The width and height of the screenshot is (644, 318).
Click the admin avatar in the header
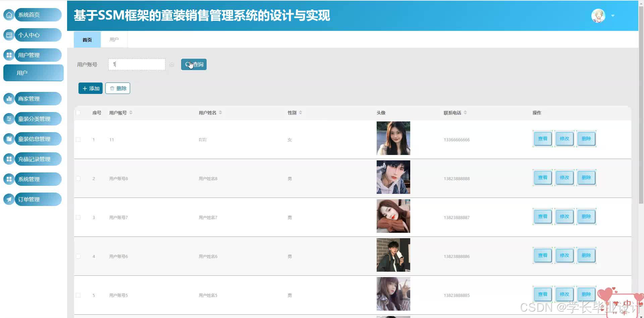598,16
